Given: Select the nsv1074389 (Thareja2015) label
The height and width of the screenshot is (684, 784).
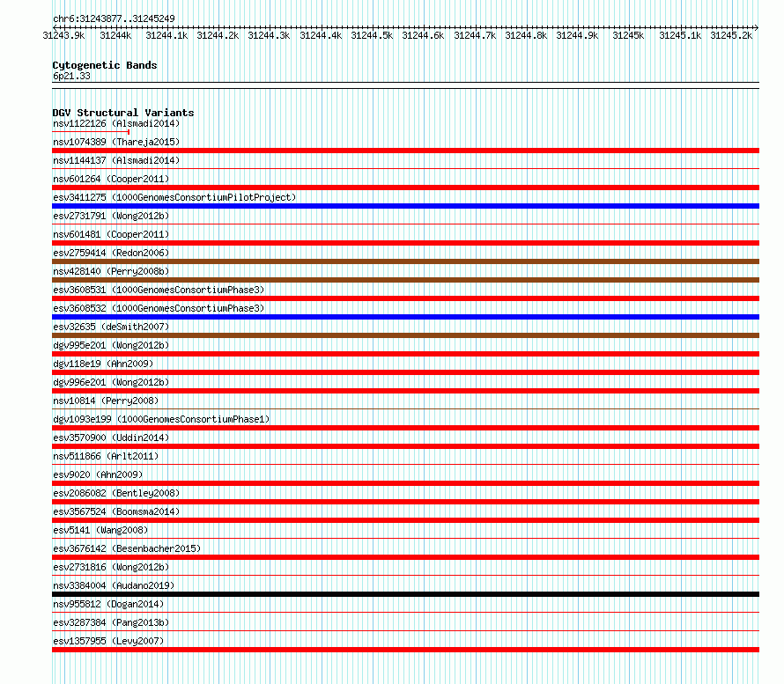Looking at the screenshot, I should coord(116,142).
